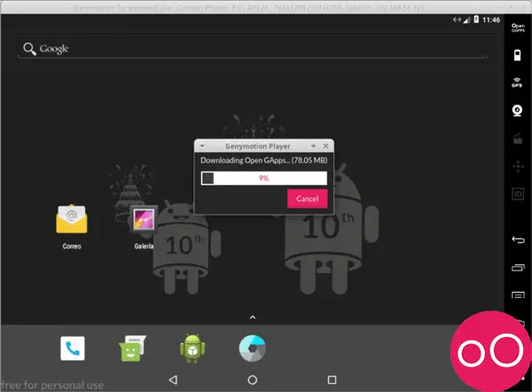Tap the Android Back navigation button
Screen dimensions: 532x392
[173, 380]
